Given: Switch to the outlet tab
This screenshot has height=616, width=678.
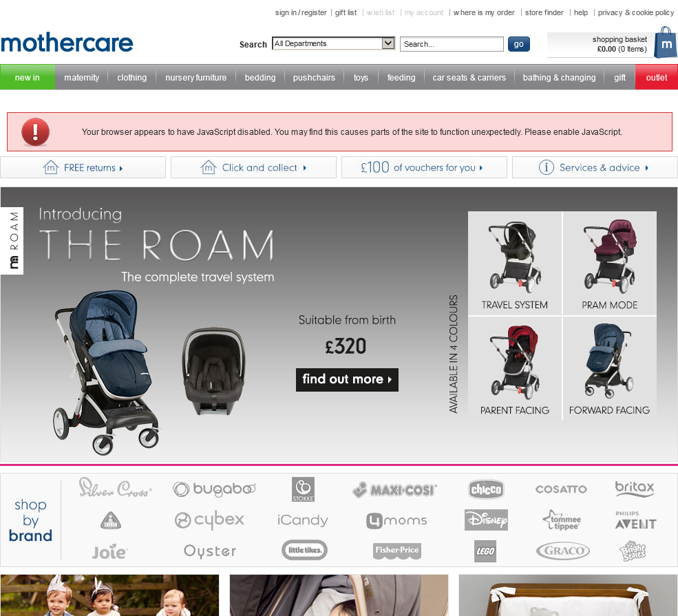Looking at the screenshot, I should click(657, 77).
